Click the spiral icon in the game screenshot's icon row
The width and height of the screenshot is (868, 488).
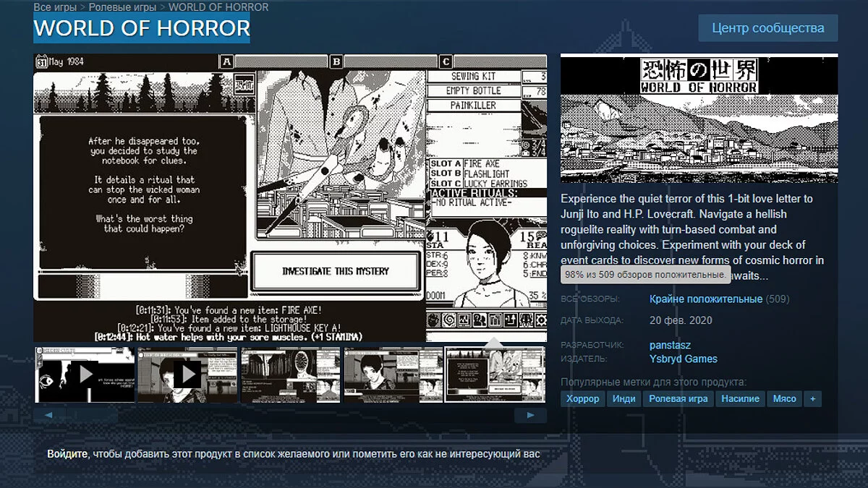point(448,320)
